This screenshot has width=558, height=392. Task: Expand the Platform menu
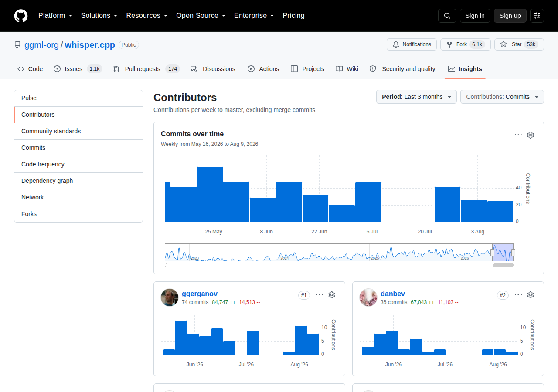55,16
